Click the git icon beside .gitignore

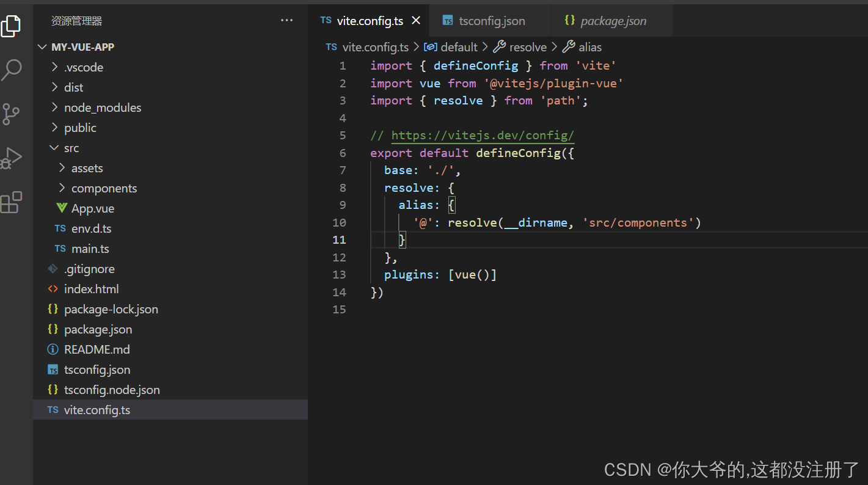(x=53, y=269)
